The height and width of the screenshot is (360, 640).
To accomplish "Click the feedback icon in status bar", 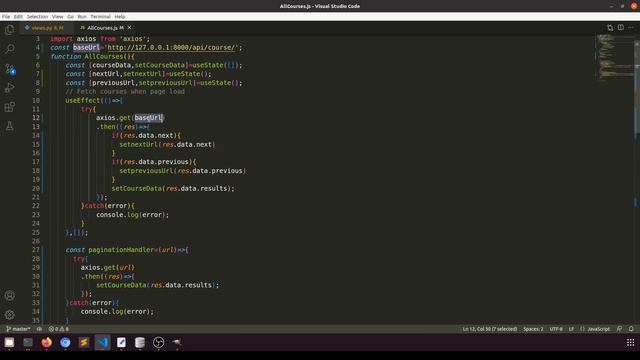I will (619, 329).
